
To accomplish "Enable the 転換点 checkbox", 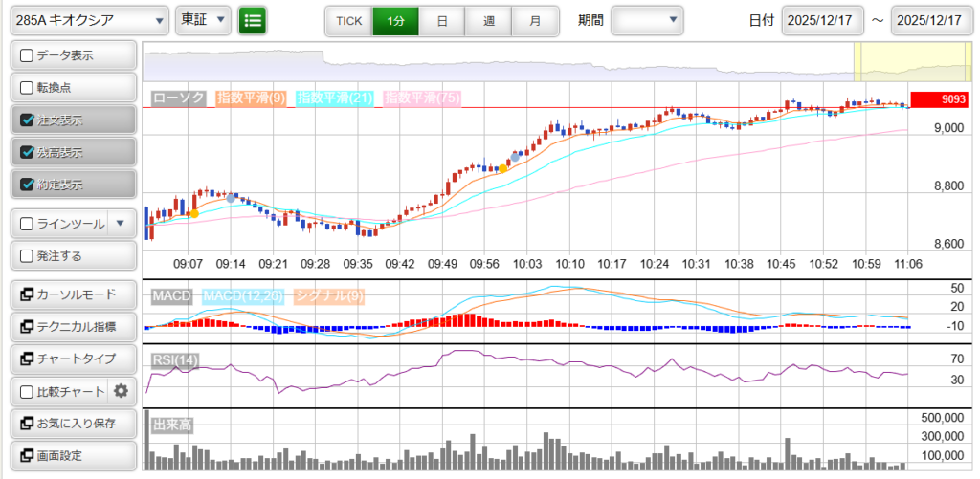I will (x=27, y=88).
